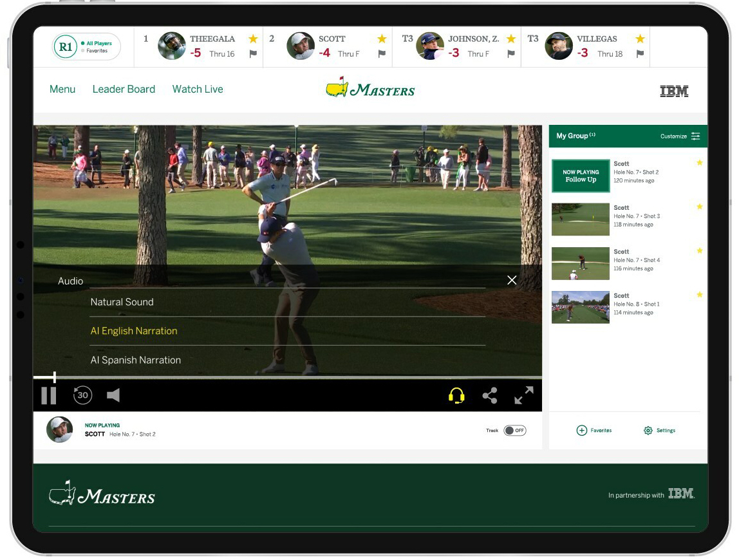Play Scott's Hole No. 7 Shot 3 clip
The image size is (739, 560).
(580, 219)
